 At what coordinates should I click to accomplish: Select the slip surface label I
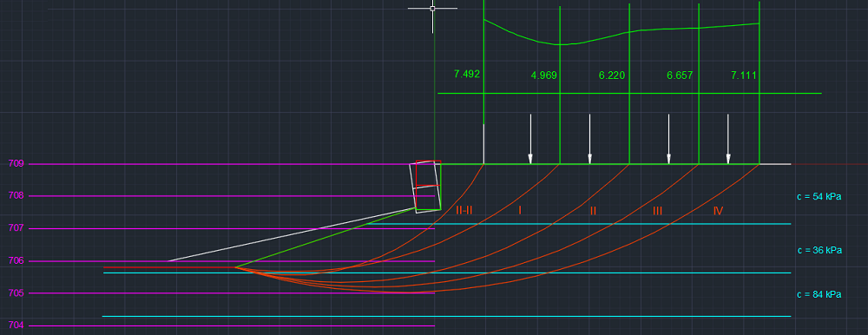pos(520,210)
